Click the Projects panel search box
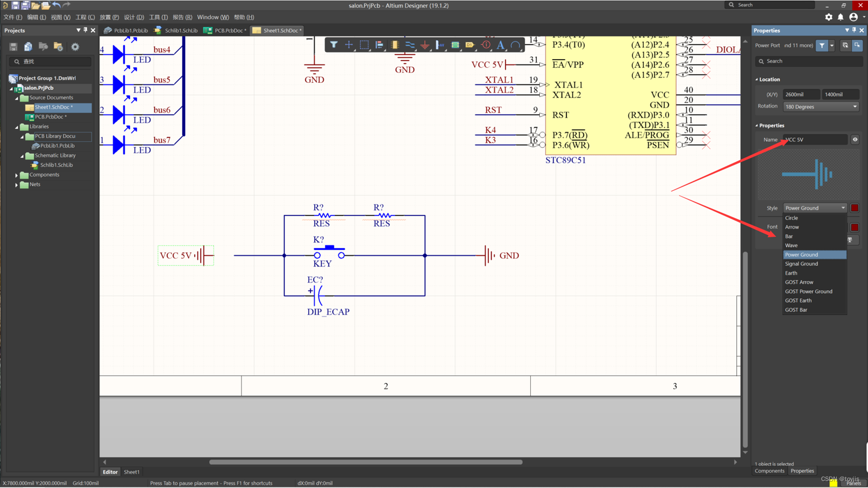This screenshot has height=488, width=868. coord(50,62)
